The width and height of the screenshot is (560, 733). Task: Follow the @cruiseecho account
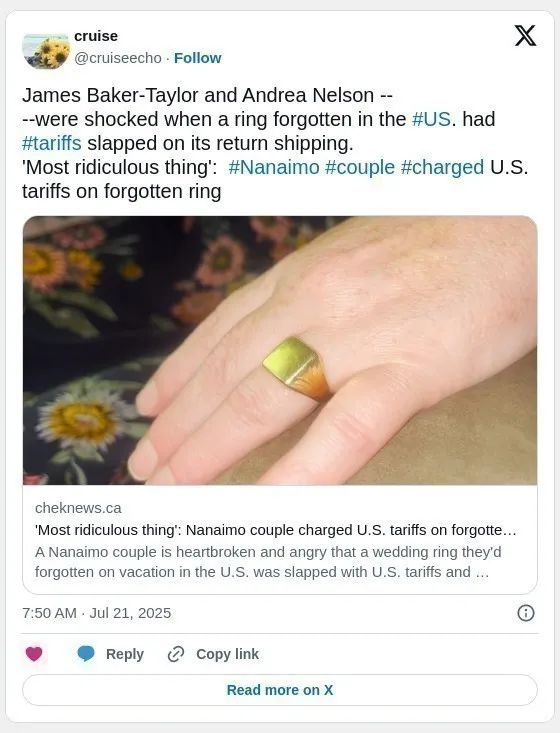[x=197, y=58]
